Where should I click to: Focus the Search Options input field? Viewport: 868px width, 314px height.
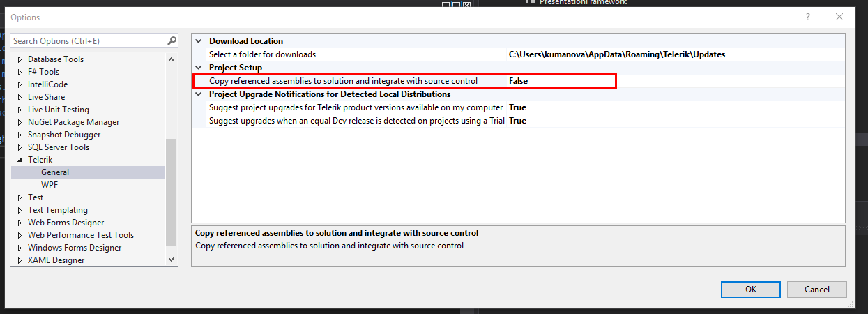[x=87, y=41]
